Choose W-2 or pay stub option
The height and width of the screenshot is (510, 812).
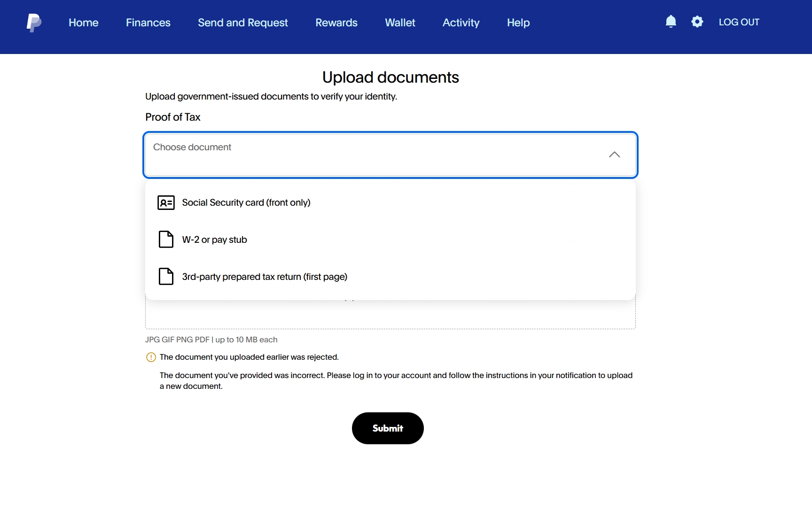214,240
